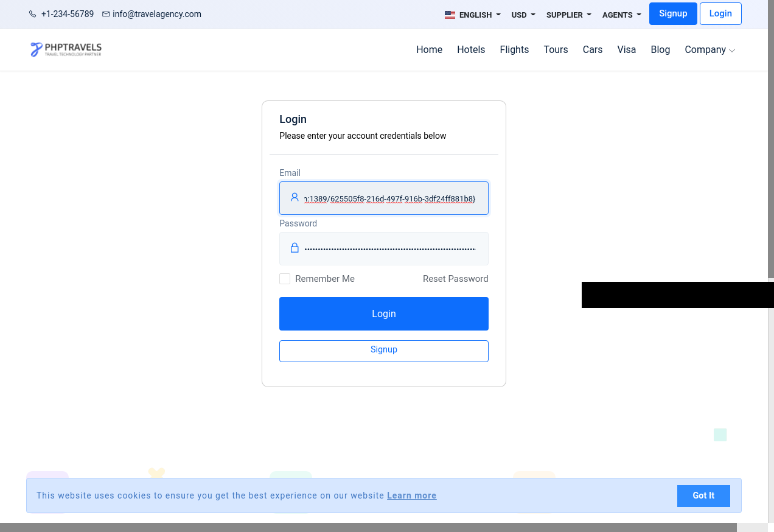774x532 pixels.
Task: Dismiss cookie notice with Got It
Action: coord(703,495)
